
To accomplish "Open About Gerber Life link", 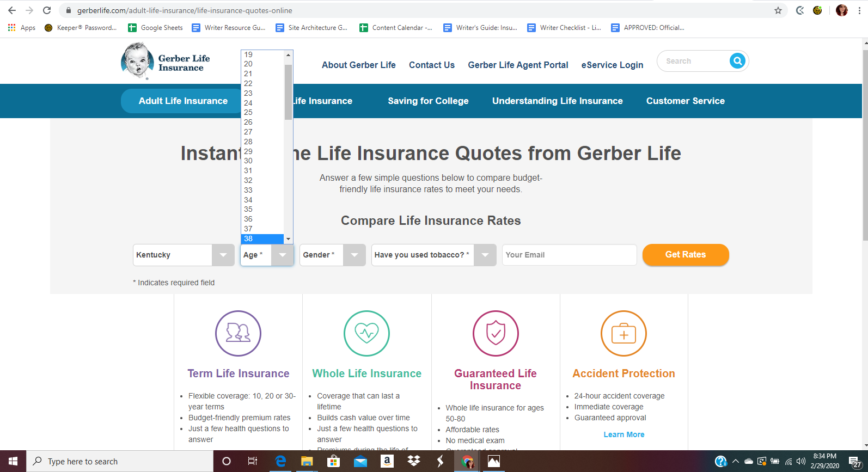I will pos(358,65).
